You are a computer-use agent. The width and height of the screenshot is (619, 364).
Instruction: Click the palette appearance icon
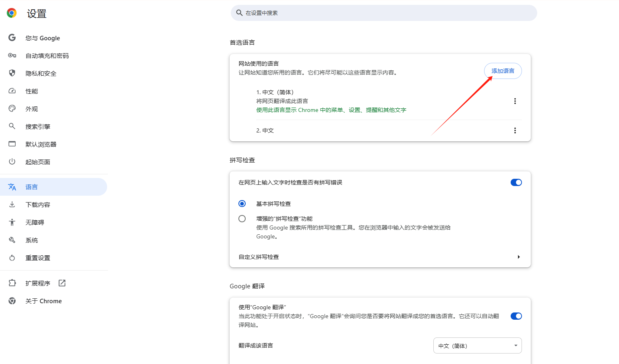click(12, 109)
